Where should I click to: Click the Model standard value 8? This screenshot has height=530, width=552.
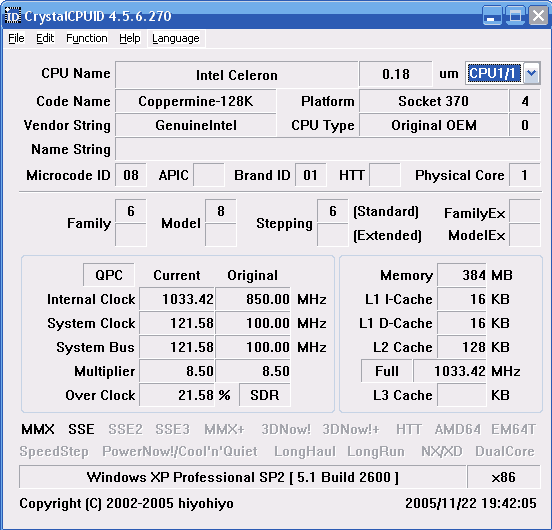pyautogui.click(x=221, y=211)
